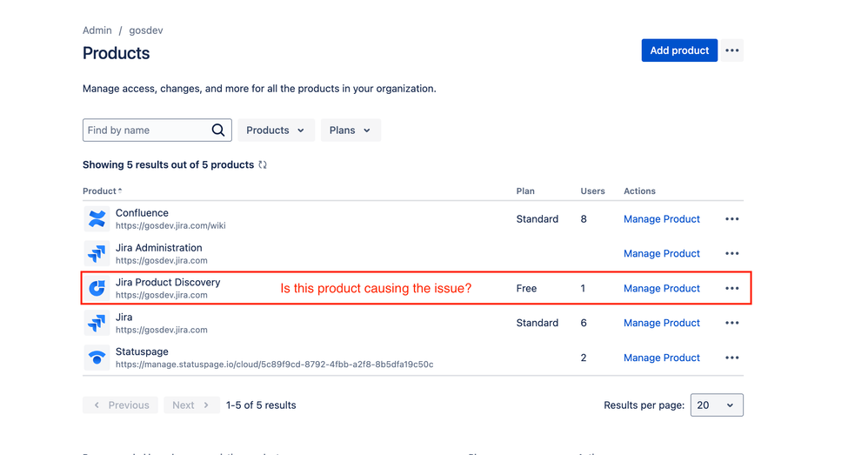Click the Add product button
868x455 pixels.
[679, 50]
